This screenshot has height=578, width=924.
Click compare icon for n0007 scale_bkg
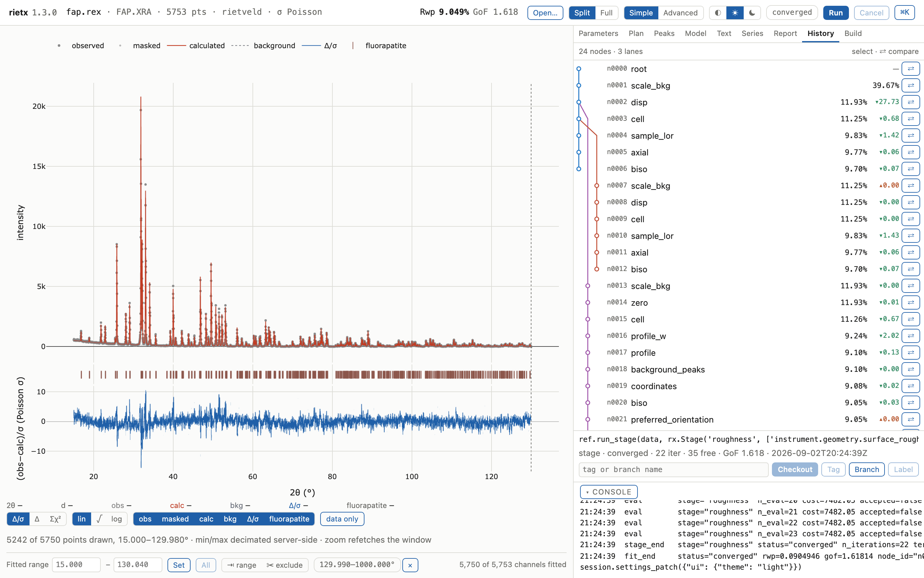tap(910, 185)
